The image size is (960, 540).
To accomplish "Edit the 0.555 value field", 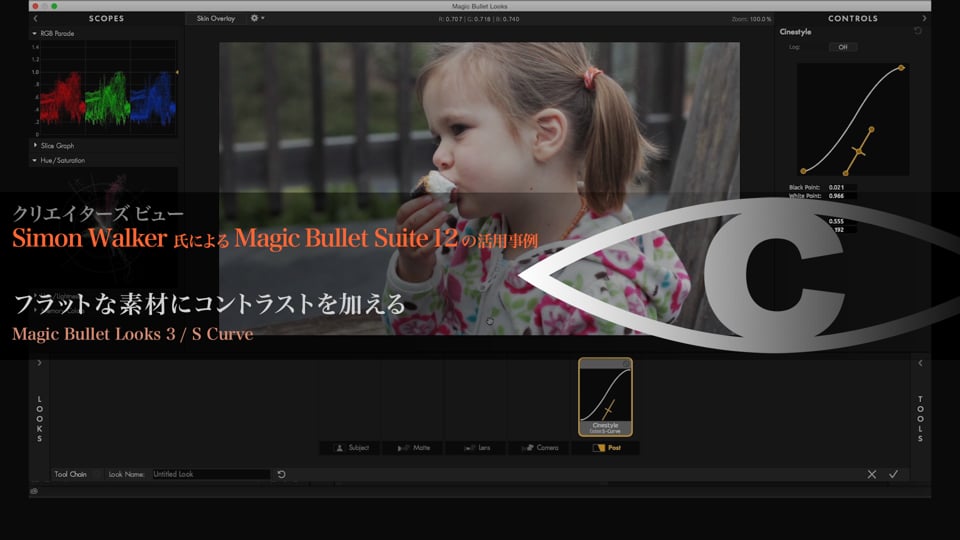I will pos(842,221).
